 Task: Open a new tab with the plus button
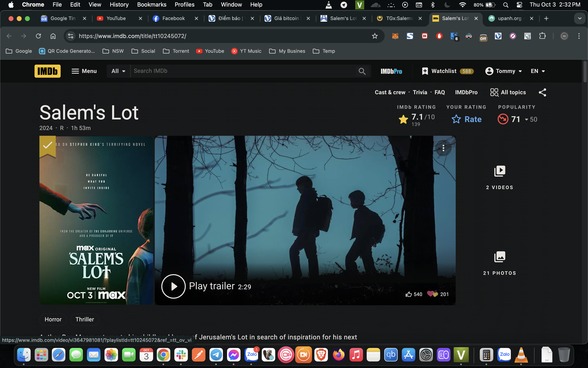546,18
